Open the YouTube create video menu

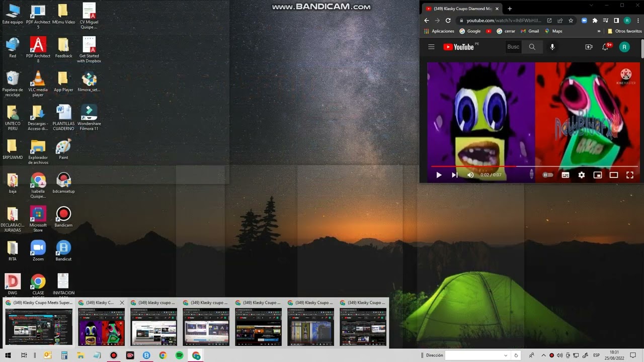(589, 47)
